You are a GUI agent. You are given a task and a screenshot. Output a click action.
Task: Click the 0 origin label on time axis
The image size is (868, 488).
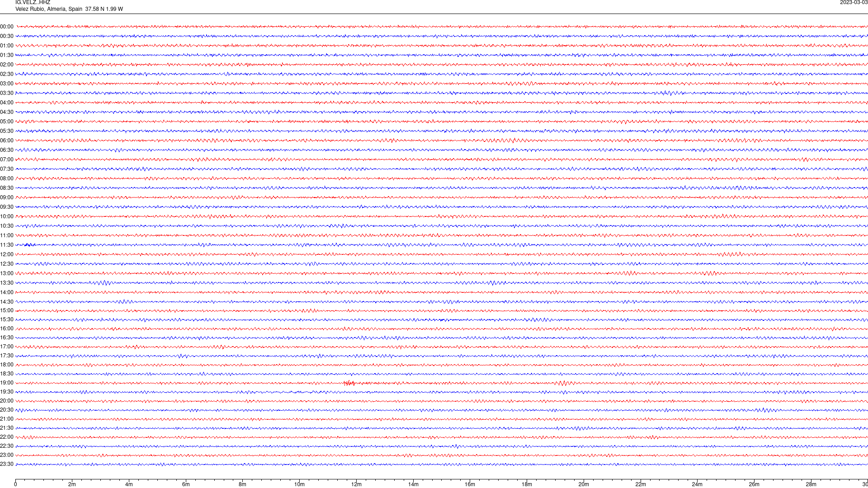point(15,484)
